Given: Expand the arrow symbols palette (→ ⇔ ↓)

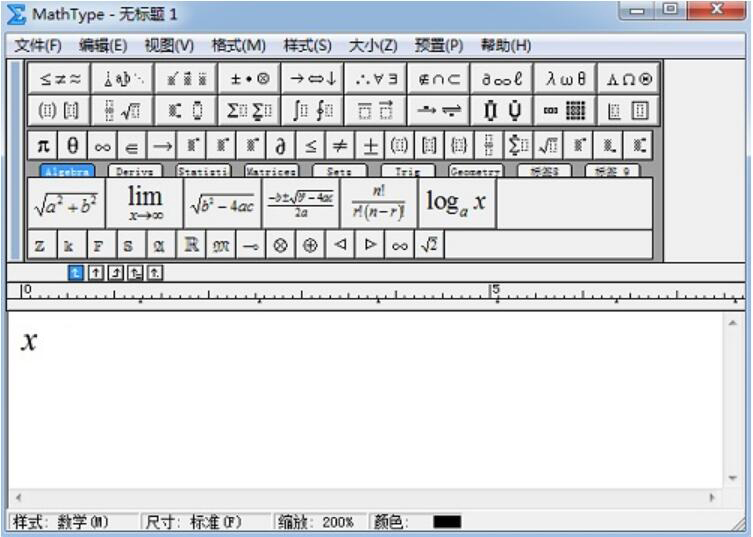Looking at the screenshot, I should tap(311, 79).
